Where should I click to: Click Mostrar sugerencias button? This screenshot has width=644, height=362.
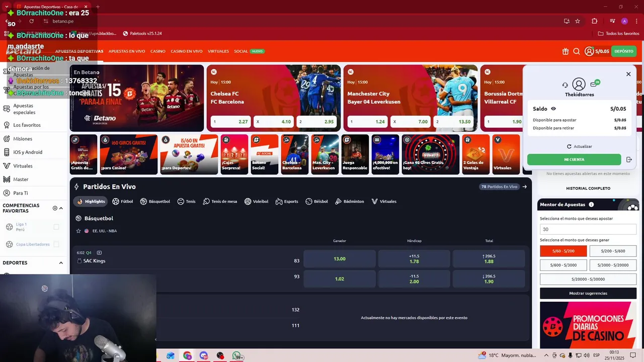[588, 293]
